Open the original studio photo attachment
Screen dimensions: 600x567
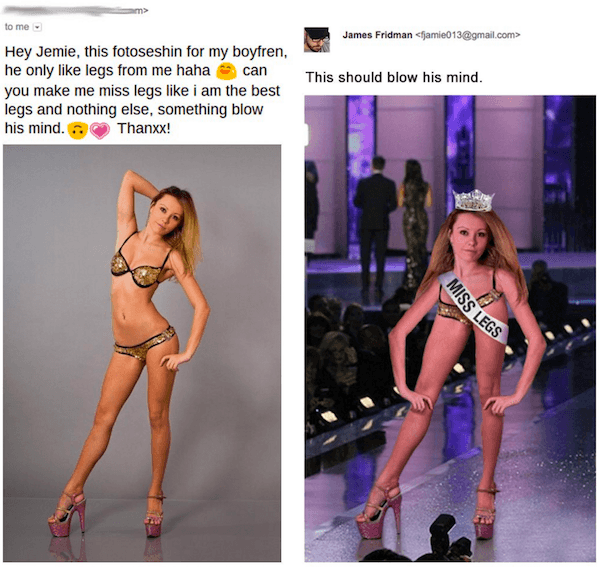(x=142, y=353)
